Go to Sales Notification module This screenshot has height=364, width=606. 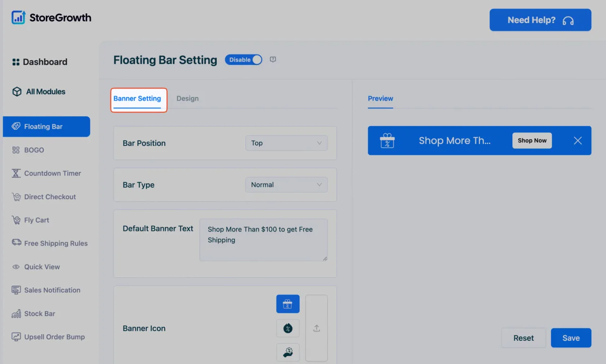coord(46,290)
